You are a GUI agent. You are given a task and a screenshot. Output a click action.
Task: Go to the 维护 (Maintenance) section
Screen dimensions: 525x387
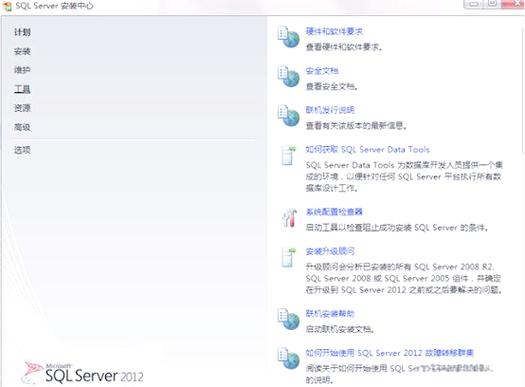[22, 70]
